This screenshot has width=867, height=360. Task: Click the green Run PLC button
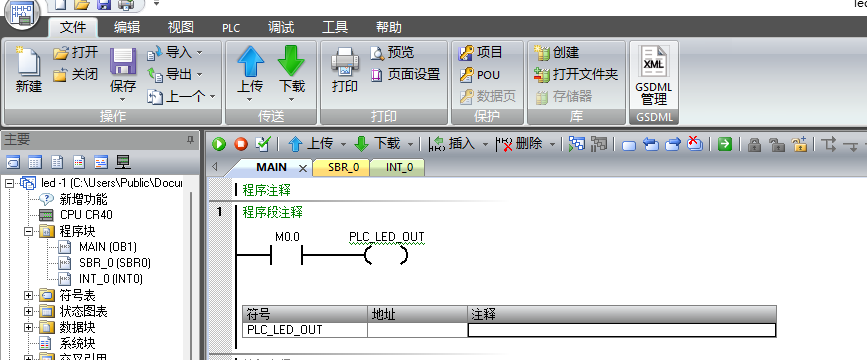click(219, 144)
